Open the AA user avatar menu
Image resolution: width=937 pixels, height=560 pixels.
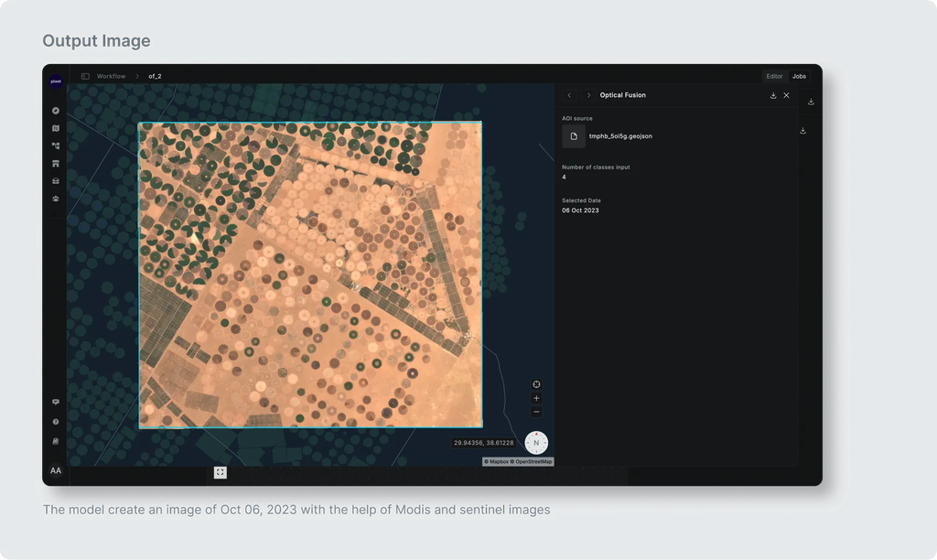pyautogui.click(x=56, y=470)
